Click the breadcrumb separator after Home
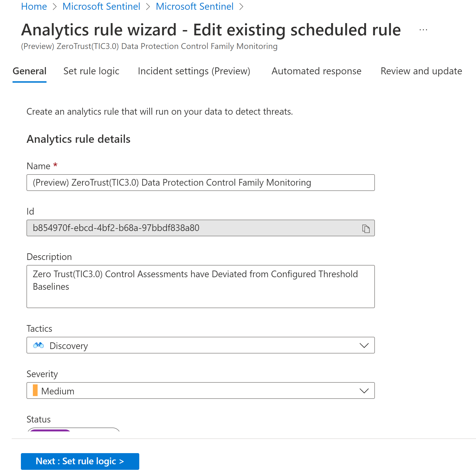Image resolution: width=476 pixels, height=474 pixels. pyautogui.click(x=55, y=6)
